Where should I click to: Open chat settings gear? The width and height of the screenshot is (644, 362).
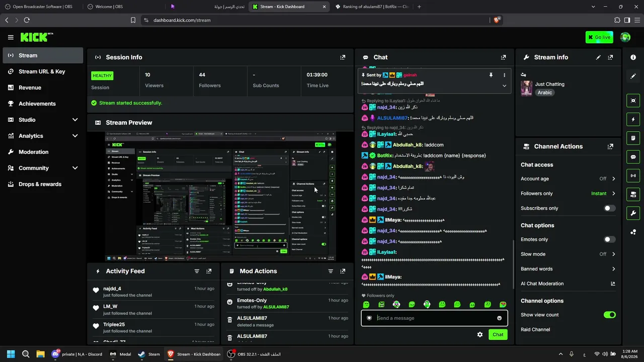480,334
